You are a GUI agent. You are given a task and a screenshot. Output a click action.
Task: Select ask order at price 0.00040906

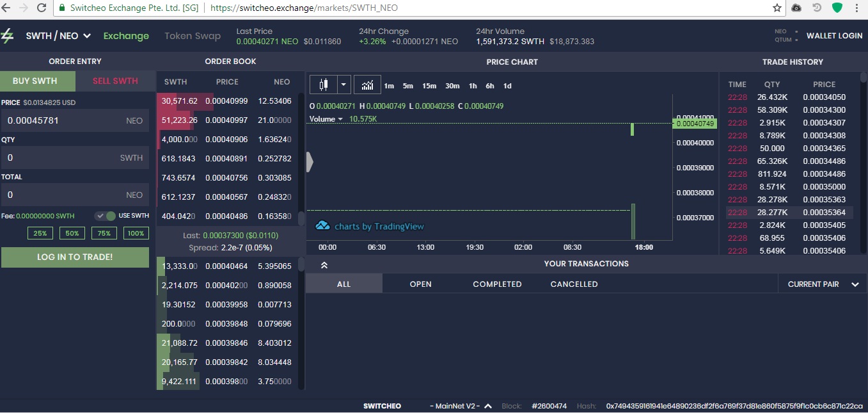coord(227,140)
